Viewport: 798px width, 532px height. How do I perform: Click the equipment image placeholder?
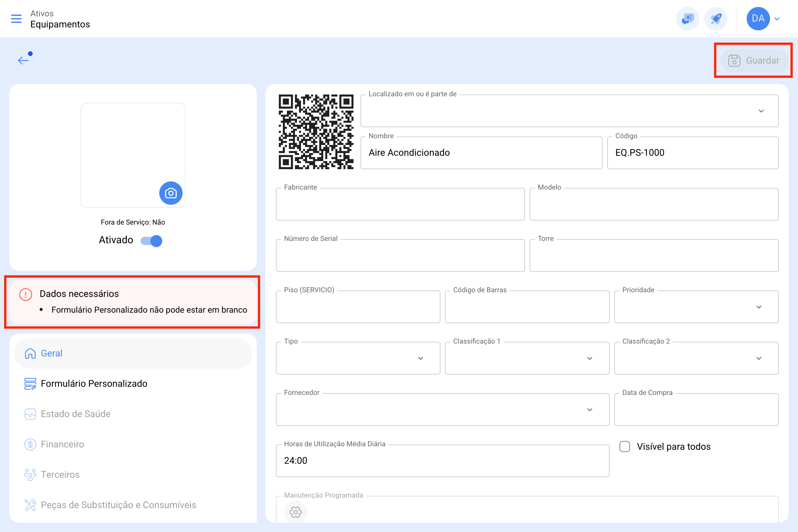point(133,155)
